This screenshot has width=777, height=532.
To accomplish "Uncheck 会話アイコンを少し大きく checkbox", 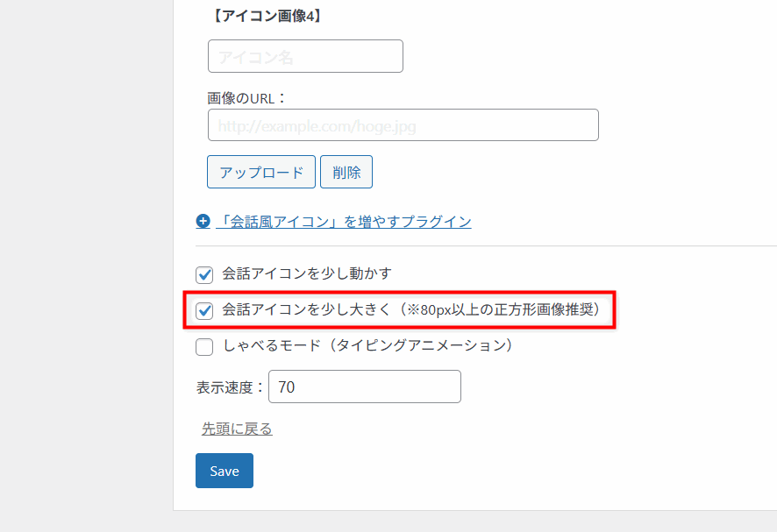I will 204,310.
